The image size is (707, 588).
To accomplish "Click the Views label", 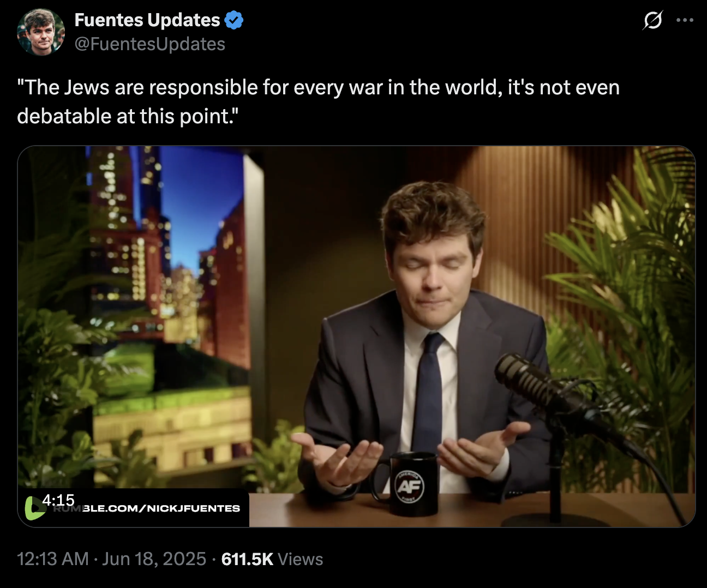I will (301, 559).
